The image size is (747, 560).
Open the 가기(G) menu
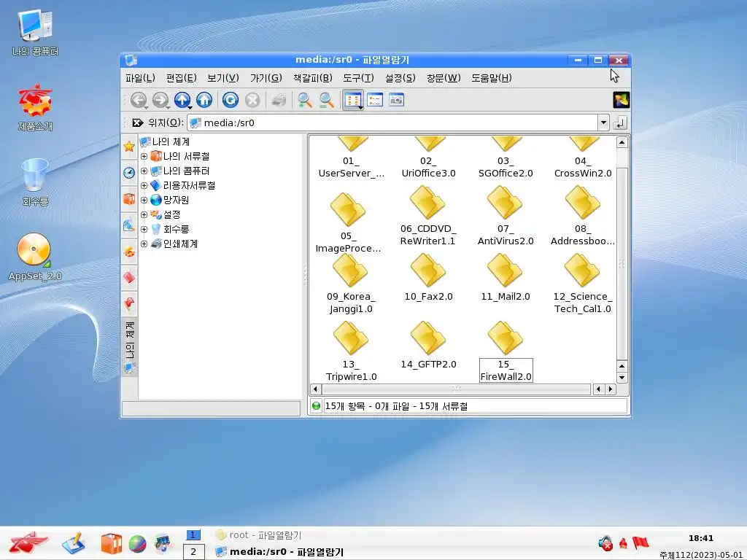[266, 77]
